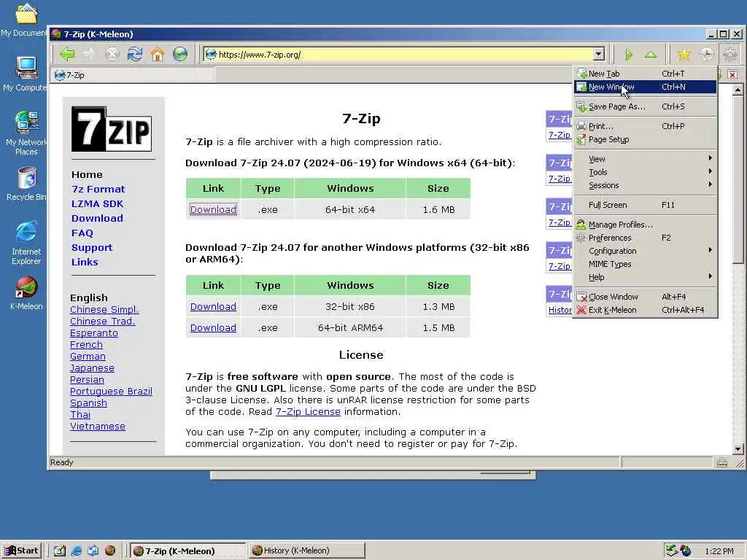Open Internet Explorer desktop icon
747x560 pixels.
pyautogui.click(x=26, y=243)
